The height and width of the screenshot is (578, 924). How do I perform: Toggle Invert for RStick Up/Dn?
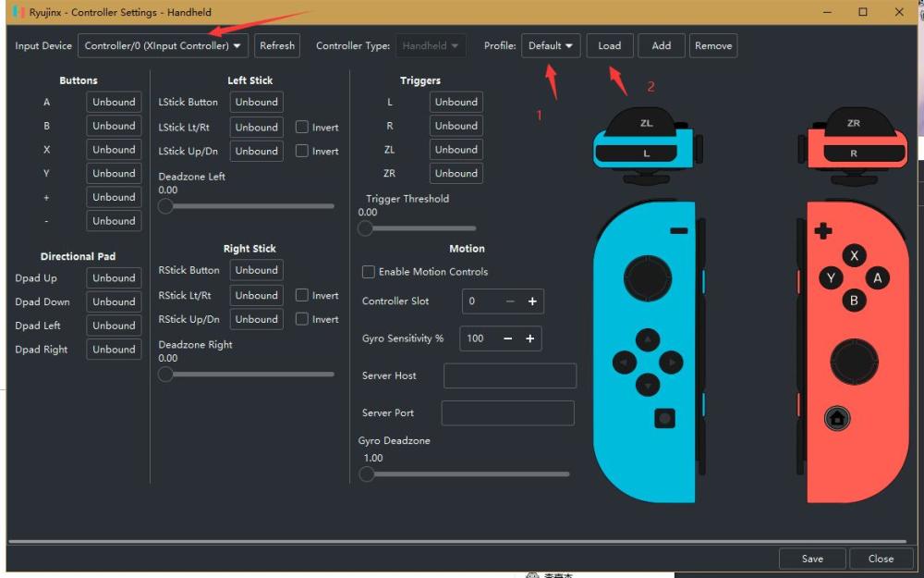[x=302, y=319]
